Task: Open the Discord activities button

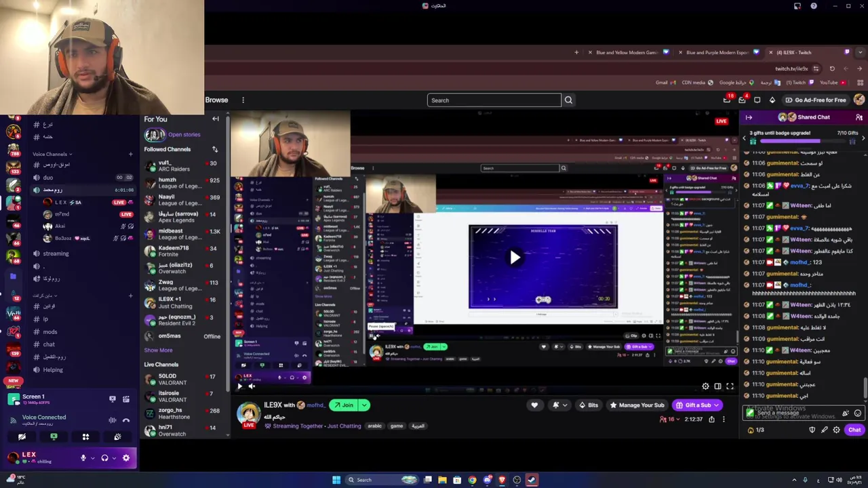Action: click(85, 437)
